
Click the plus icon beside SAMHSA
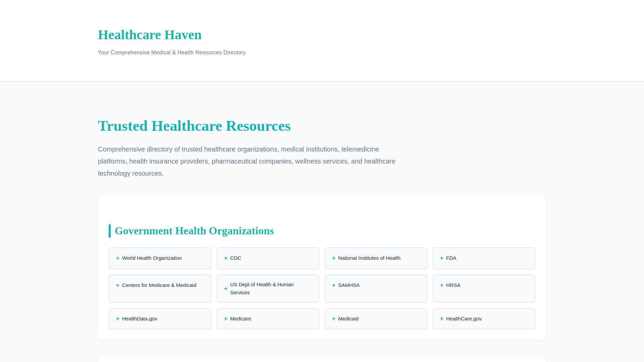click(334, 285)
